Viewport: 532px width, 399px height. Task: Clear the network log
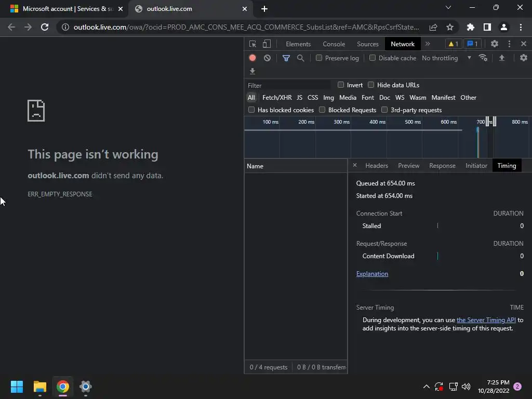[x=268, y=58]
